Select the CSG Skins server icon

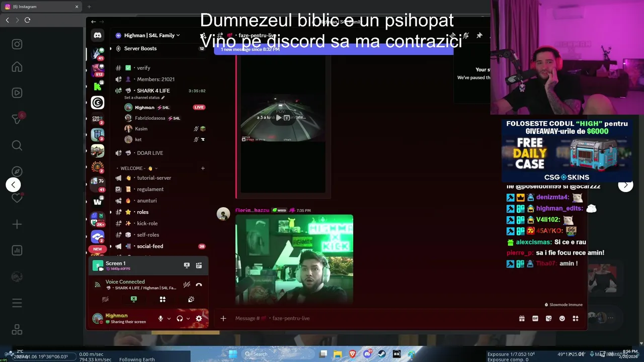pyautogui.click(x=98, y=119)
